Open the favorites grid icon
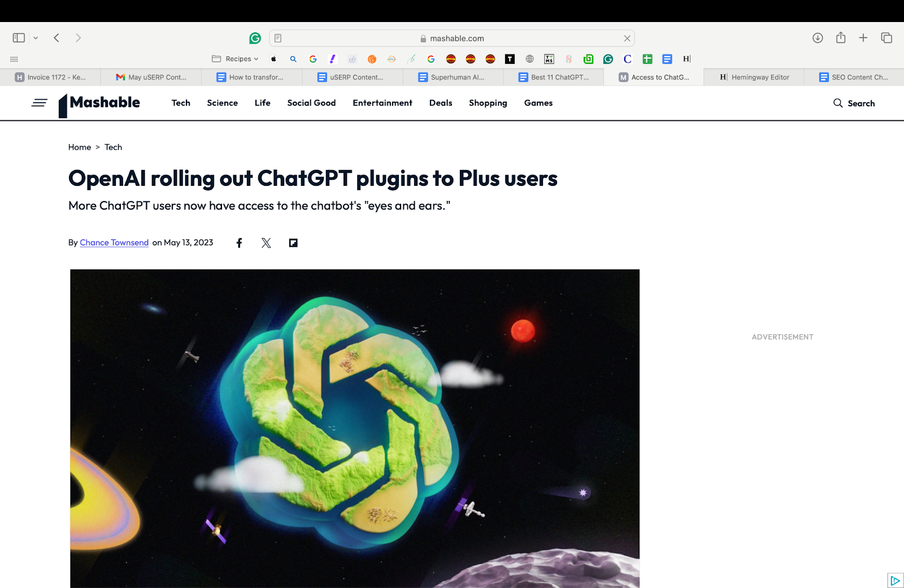 [14, 59]
